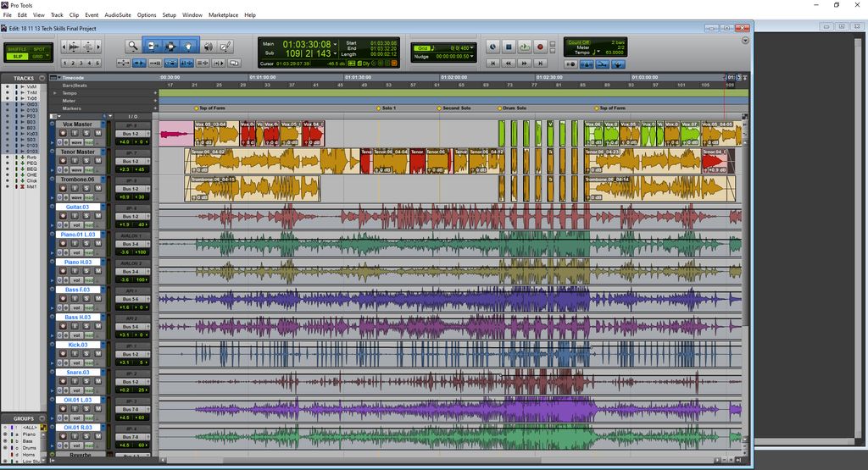Click the Online clock transport button

pos(492,47)
